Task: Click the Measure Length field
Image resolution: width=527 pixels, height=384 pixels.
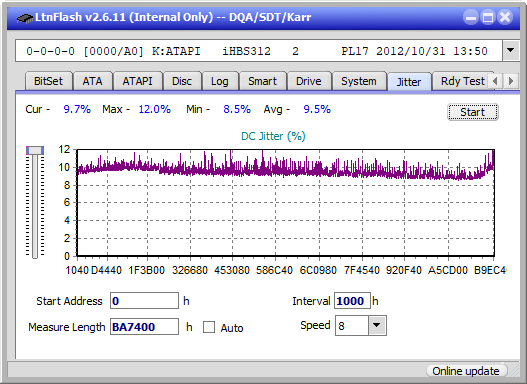Action: point(145,327)
